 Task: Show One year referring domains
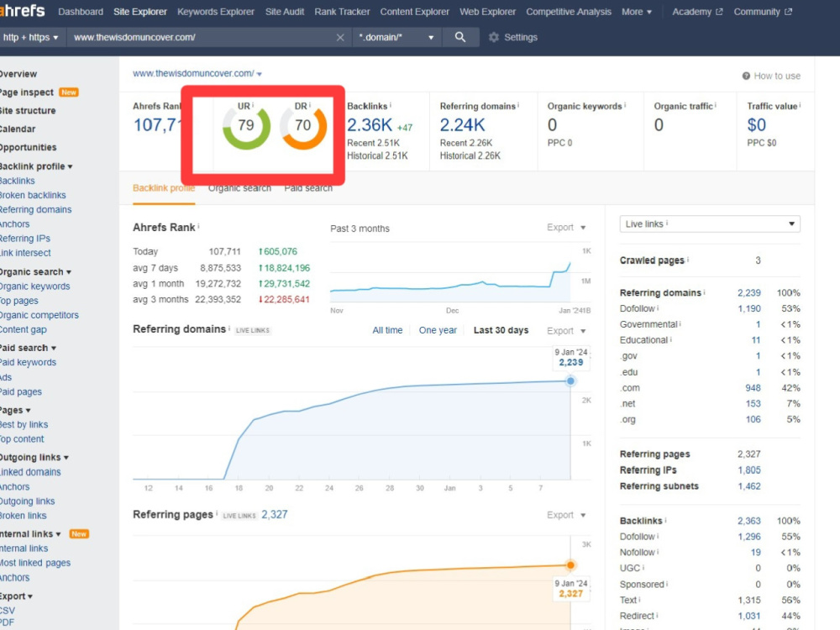(438, 330)
